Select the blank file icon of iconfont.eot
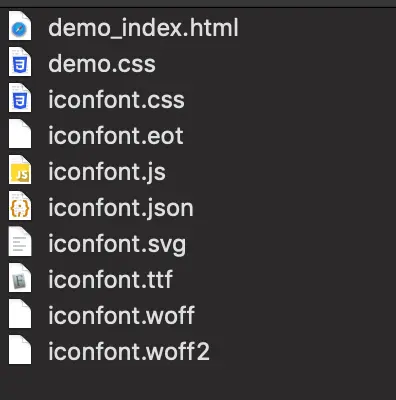396x400 pixels. click(x=20, y=134)
